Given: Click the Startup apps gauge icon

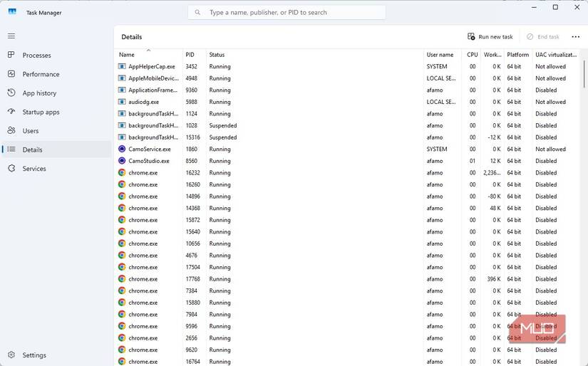Looking at the screenshot, I should pyautogui.click(x=11, y=111).
